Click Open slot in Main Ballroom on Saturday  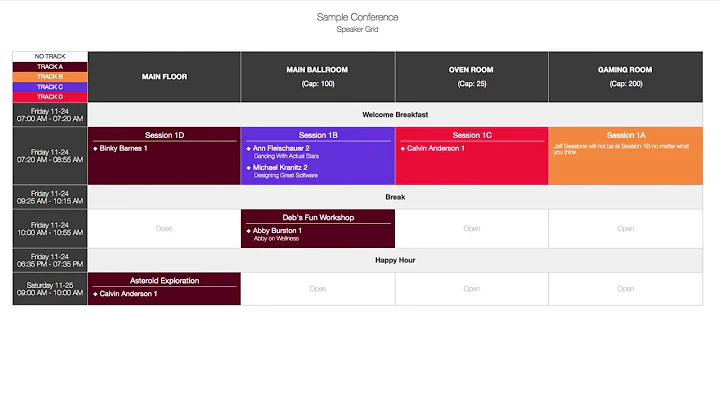pos(318,289)
